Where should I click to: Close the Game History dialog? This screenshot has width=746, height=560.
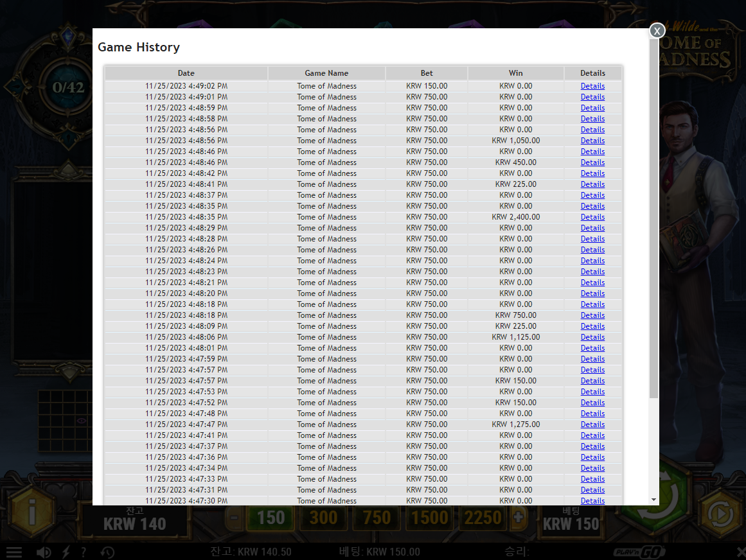[657, 31]
